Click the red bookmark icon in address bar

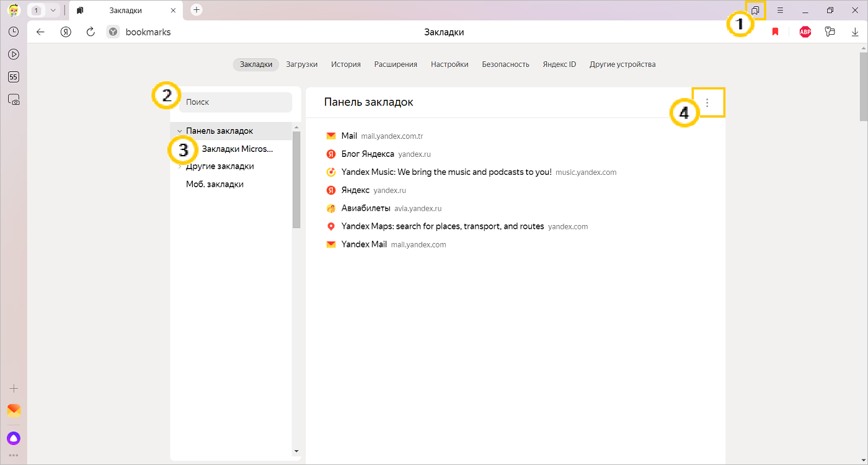click(775, 32)
